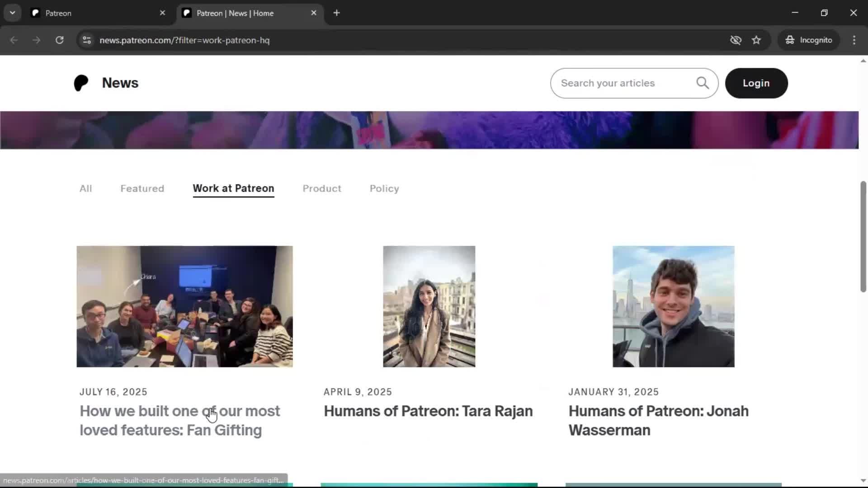Select the All filter tab

85,189
